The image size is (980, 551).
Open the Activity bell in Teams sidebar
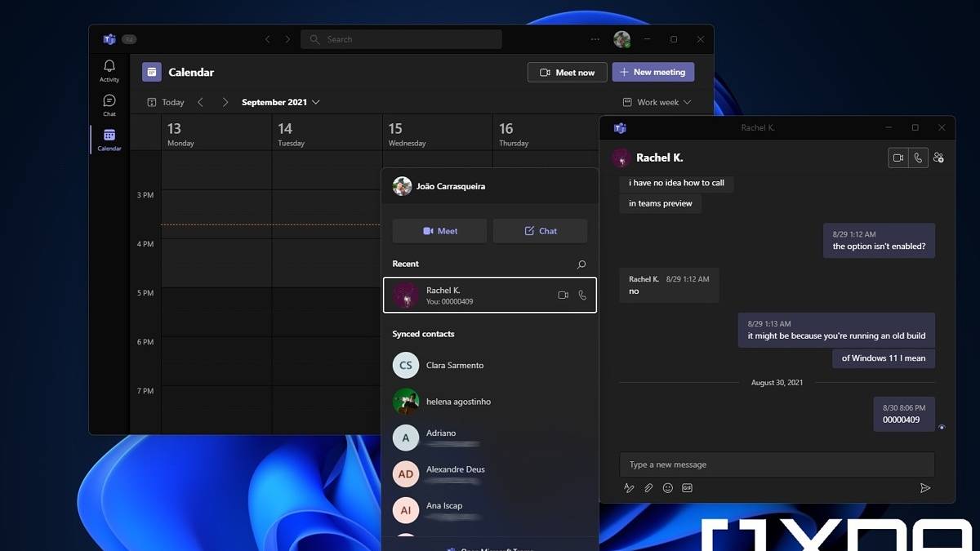pyautogui.click(x=109, y=70)
